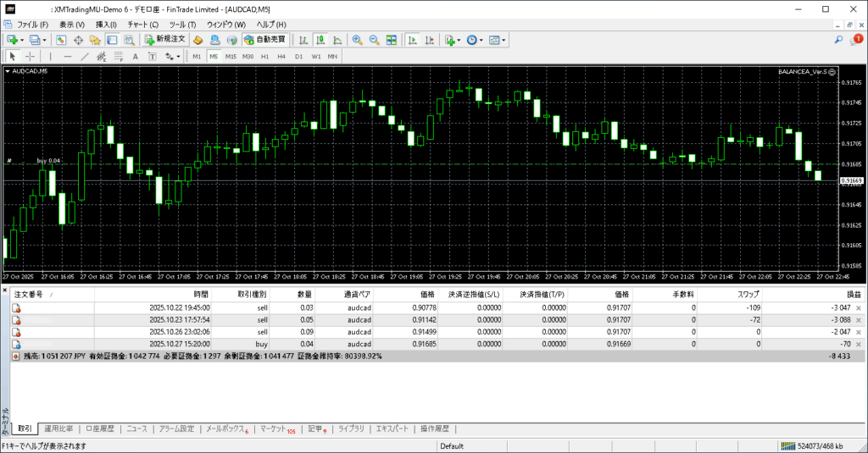Switch chart to candlestick mode
The height and width of the screenshot is (453, 868).
pyautogui.click(x=320, y=40)
